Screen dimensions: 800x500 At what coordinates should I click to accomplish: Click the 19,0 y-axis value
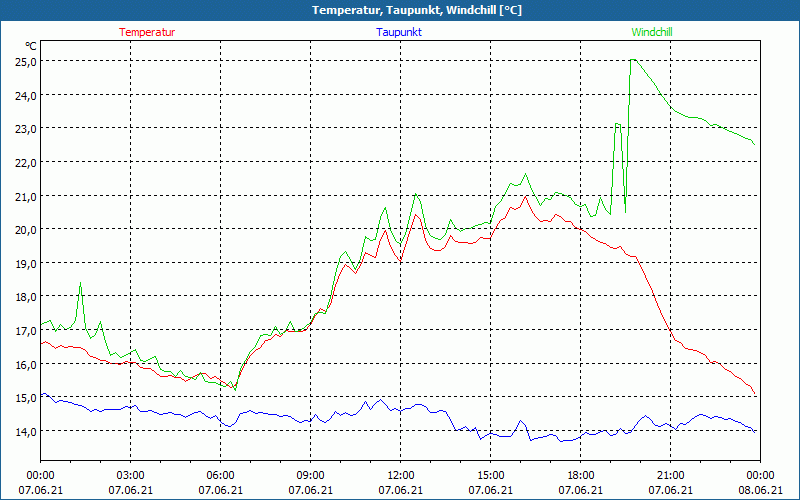pyautogui.click(x=26, y=264)
